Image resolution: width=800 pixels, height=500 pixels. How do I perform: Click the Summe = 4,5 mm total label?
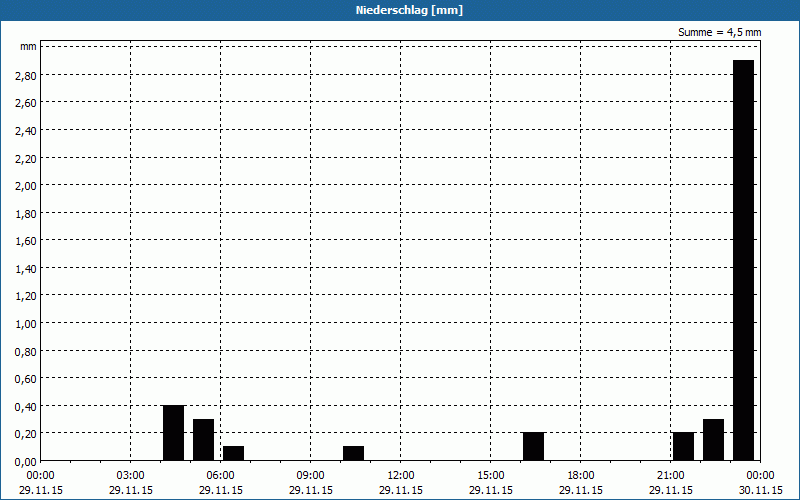[719, 32]
